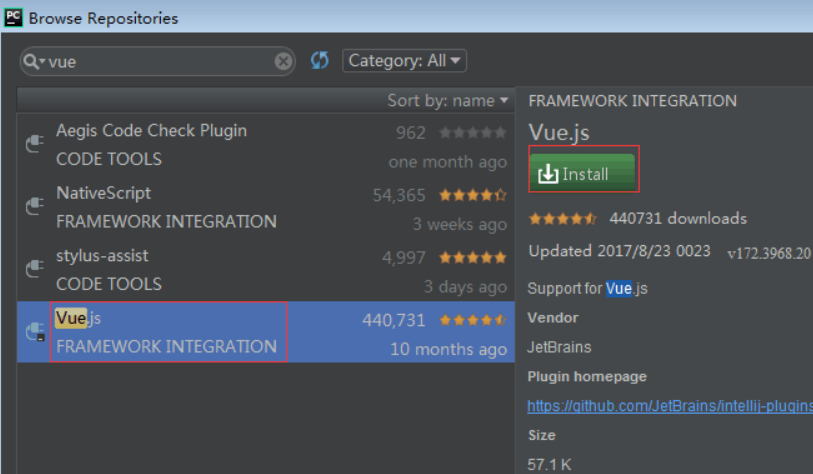Select the NativeScript plugin row
This screenshot has width=813, height=474.
(x=265, y=207)
